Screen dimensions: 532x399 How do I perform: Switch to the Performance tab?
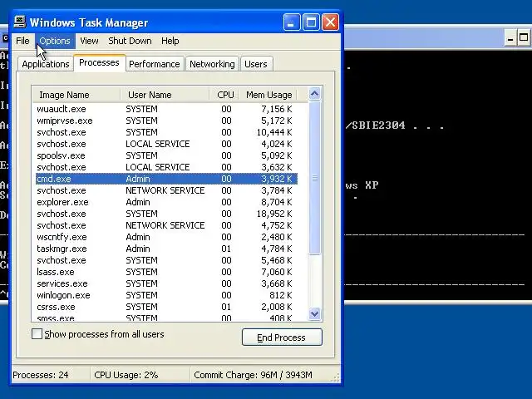click(x=155, y=64)
